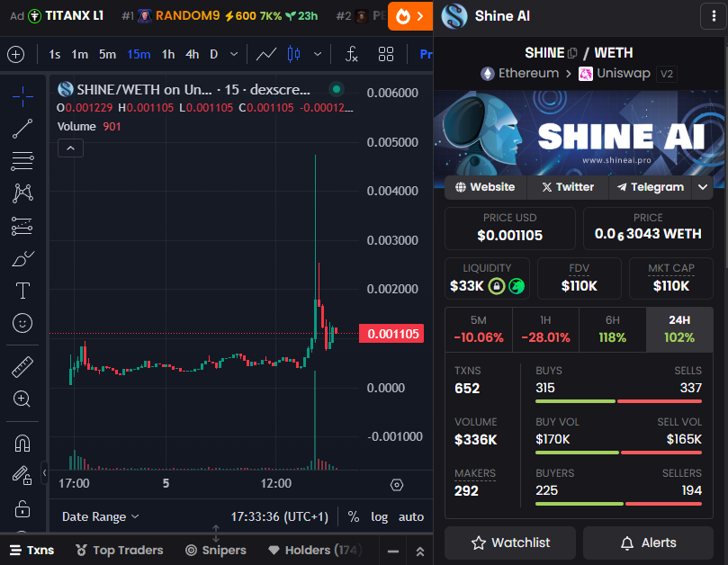
Task: Select the 5M price change tab
Action: pyautogui.click(x=479, y=329)
